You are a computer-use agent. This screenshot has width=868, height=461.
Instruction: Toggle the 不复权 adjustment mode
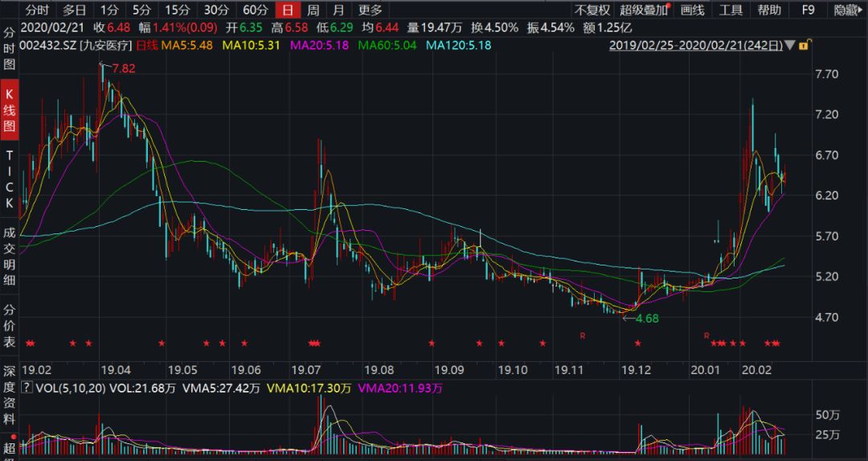coord(592,10)
